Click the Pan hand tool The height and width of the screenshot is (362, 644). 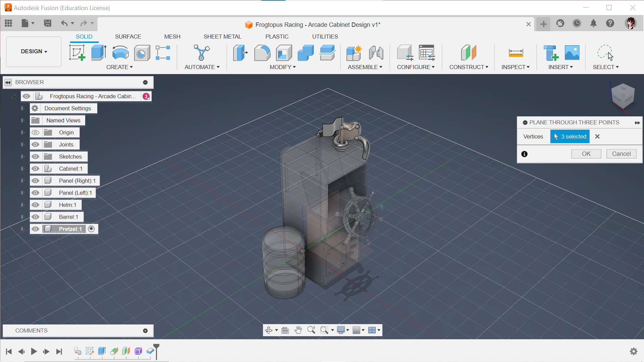point(298,330)
